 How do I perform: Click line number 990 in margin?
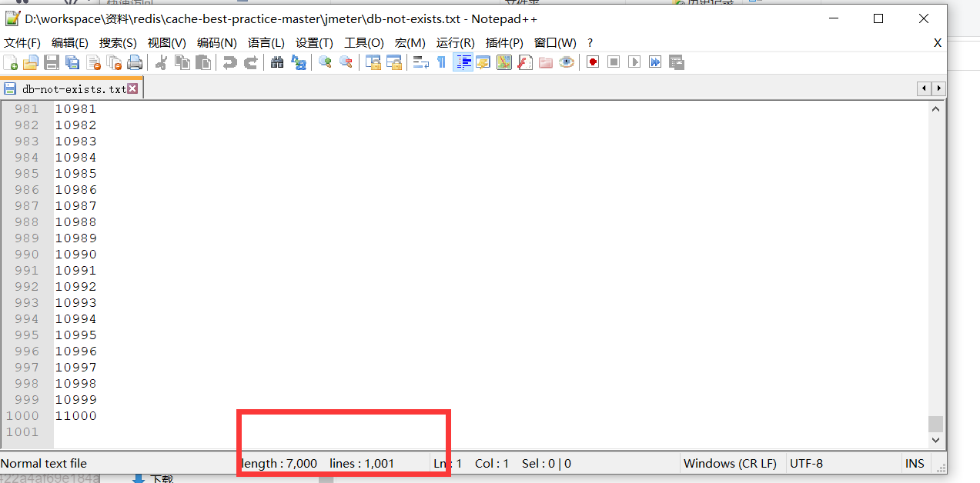click(26, 255)
